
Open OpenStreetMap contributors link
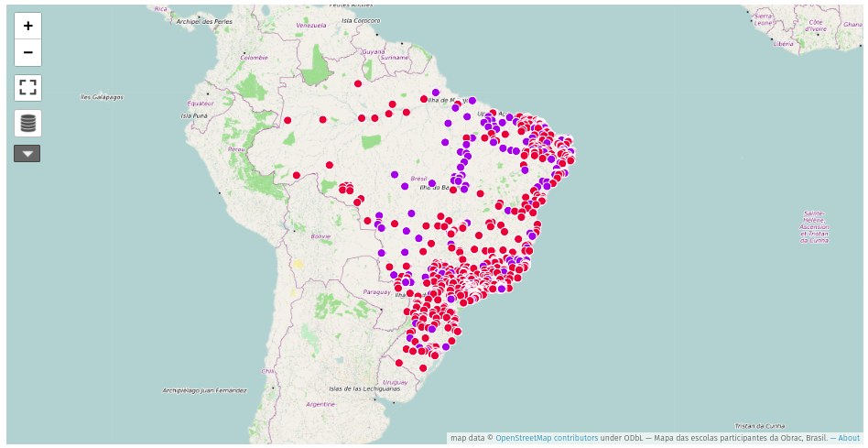point(547,438)
